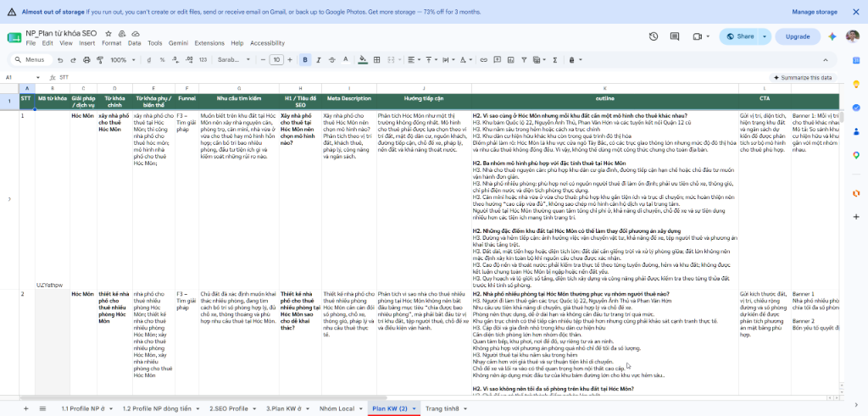Click the font size input field
This screenshot has height=416, width=868.
277,60
